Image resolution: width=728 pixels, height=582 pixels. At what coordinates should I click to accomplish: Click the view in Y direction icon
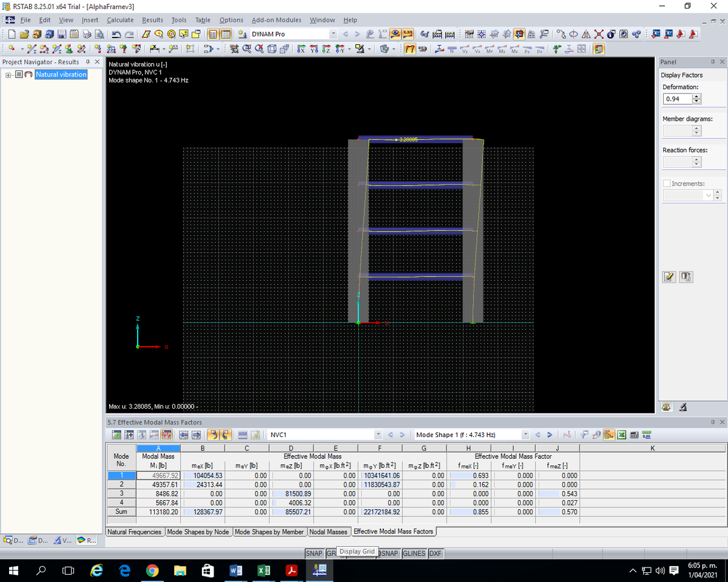click(x=314, y=48)
